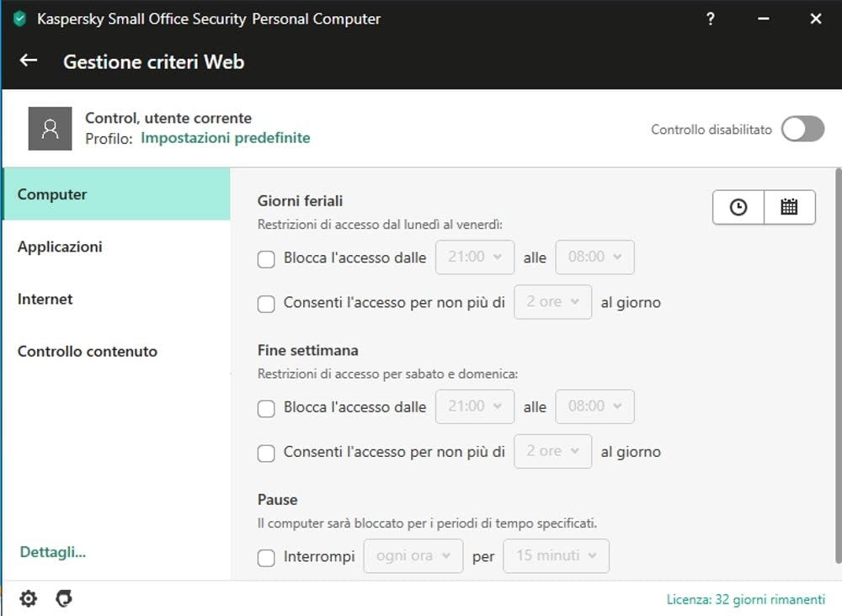Select the Controllo contenuto section
The image size is (842, 616).
click(x=116, y=352)
